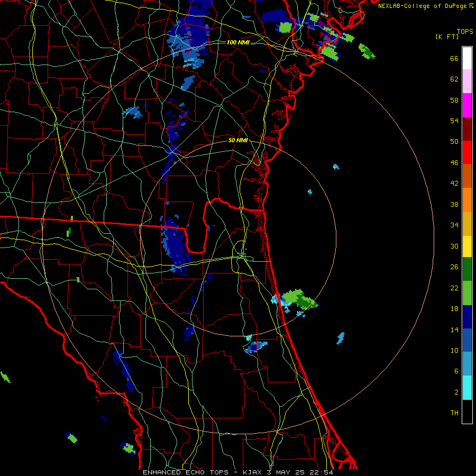476x476 pixels.
Task: Click the "14" value on the legend
Action: (x=454, y=329)
